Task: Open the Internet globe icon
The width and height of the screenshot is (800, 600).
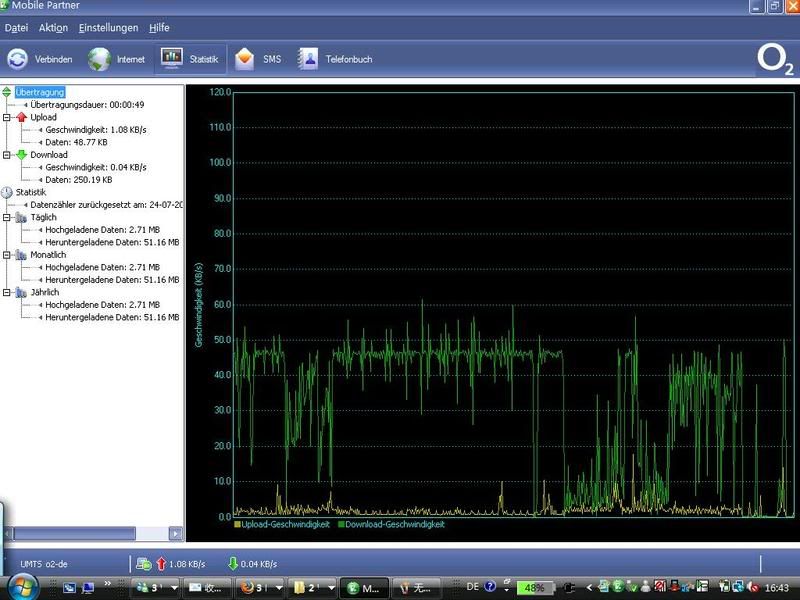Action: pyautogui.click(x=99, y=59)
